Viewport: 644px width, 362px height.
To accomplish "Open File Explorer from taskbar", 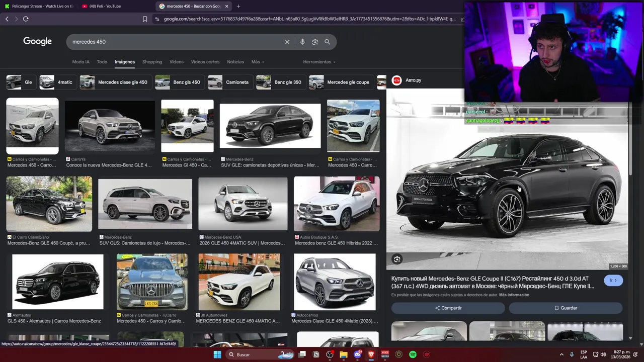I will 344,354.
